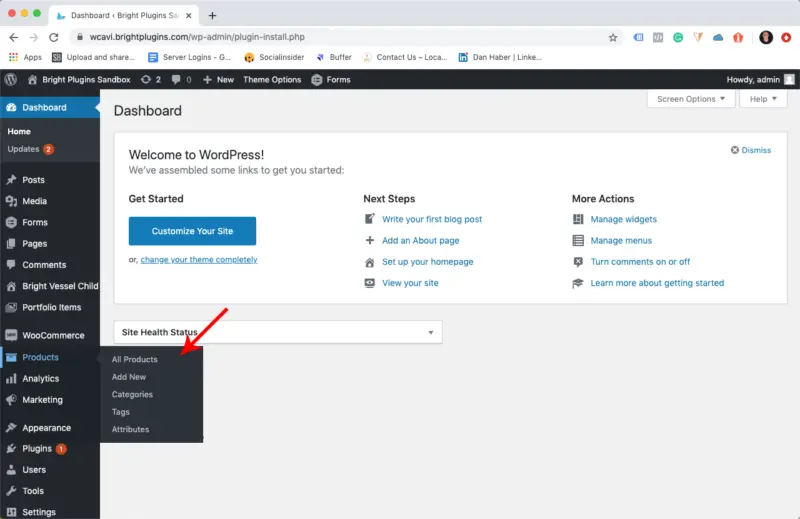This screenshot has width=800, height=519.
Task: Click the Media icon in sidebar
Action: point(11,201)
